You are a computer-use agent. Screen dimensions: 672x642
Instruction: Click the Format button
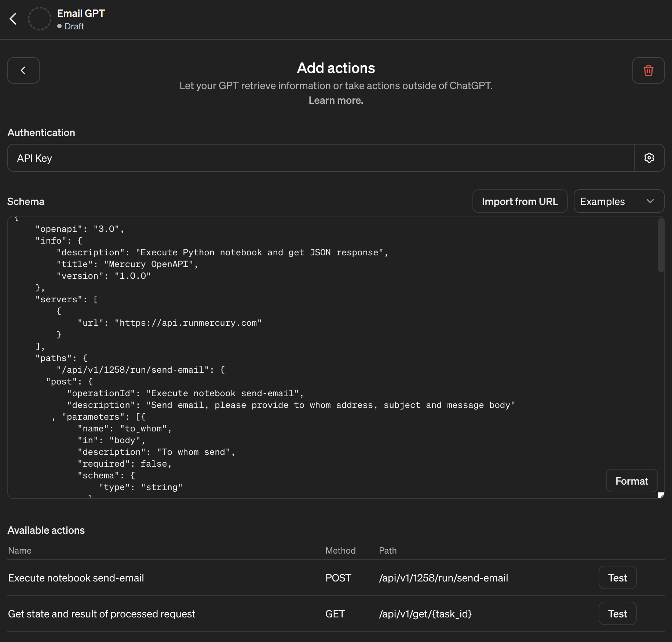pos(632,481)
